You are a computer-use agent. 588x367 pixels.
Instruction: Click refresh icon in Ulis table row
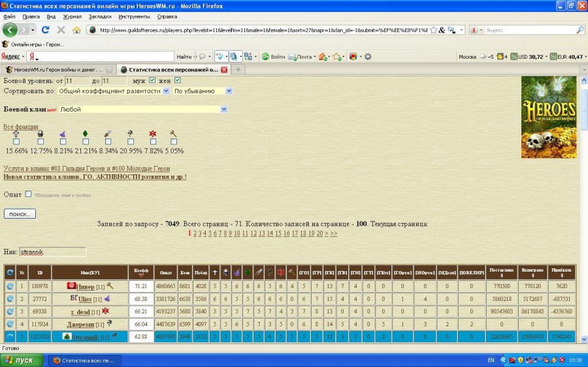coord(10,298)
